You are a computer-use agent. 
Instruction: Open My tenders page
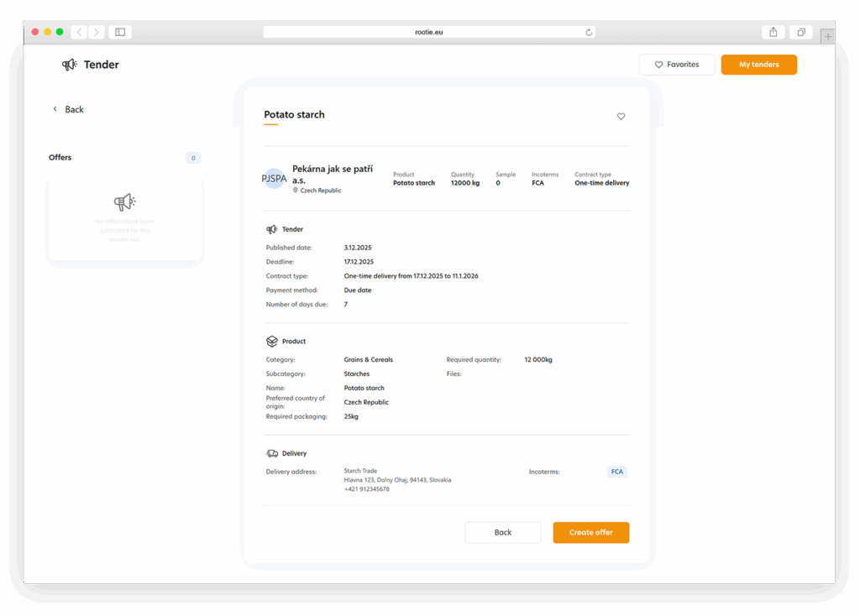(x=758, y=65)
